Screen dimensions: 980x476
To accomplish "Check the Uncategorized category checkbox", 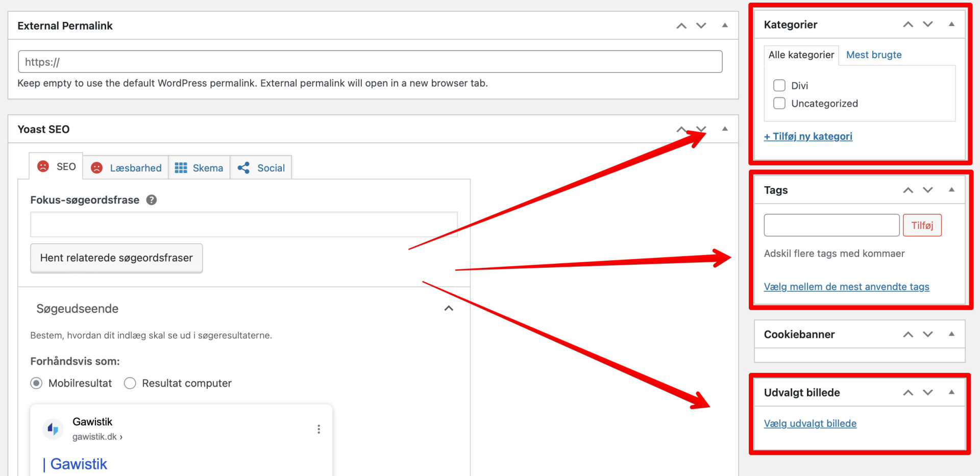I will pyautogui.click(x=779, y=104).
